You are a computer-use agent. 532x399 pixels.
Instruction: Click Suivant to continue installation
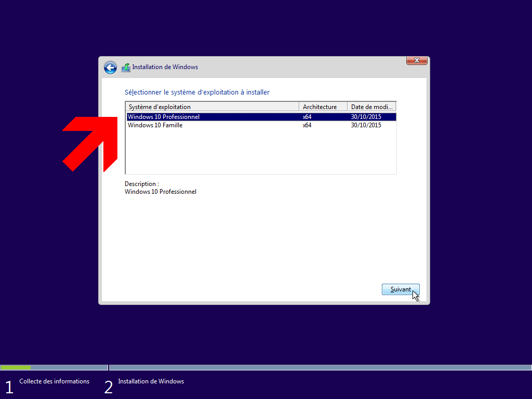pyautogui.click(x=401, y=289)
